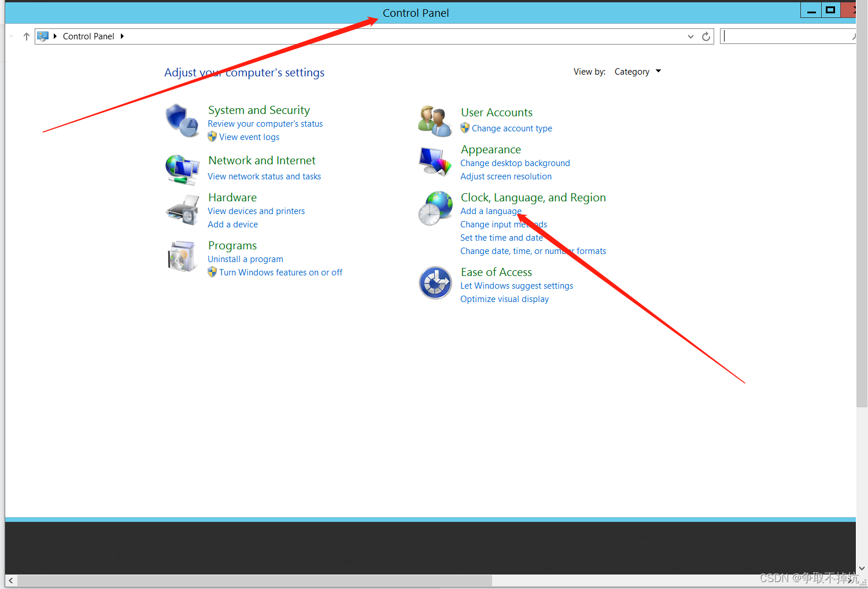868x589 pixels.
Task: Open the User Accounts people icon
Action: (435, 121)
